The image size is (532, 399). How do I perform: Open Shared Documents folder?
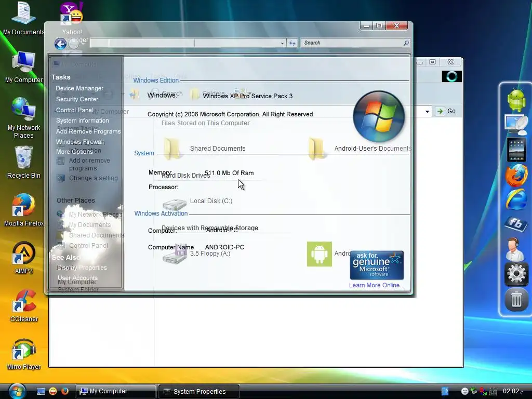coord(204,149)
